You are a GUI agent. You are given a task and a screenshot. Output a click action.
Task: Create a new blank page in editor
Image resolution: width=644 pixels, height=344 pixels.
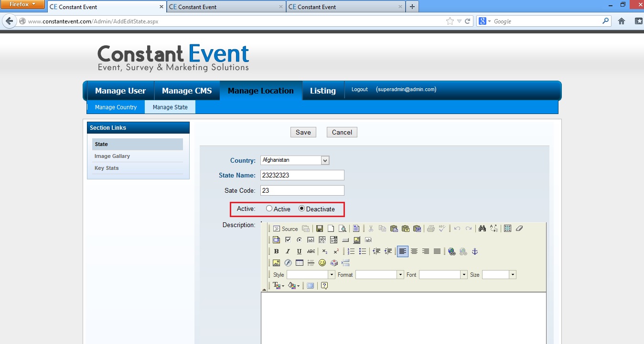[x=331, y=229]
